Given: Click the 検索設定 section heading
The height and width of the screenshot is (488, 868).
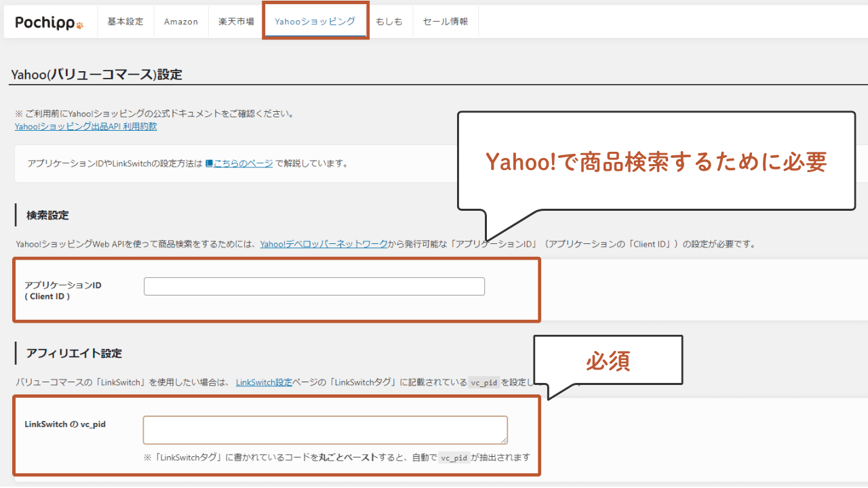Looking at the screenshot, I should tap(47, 216).
